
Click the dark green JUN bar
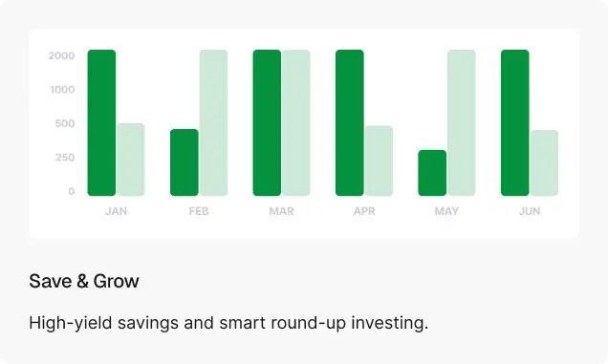tap(515, 122)
